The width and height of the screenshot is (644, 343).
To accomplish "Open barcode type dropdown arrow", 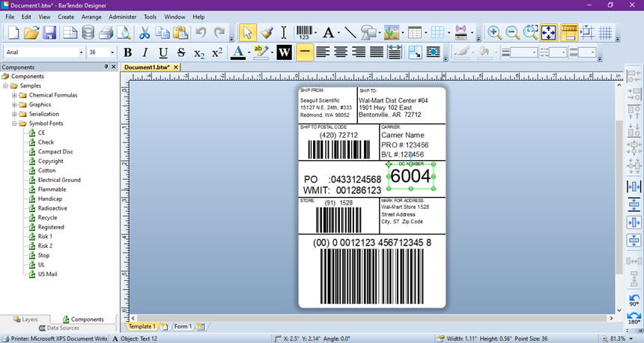I will [x=315, y=32].
